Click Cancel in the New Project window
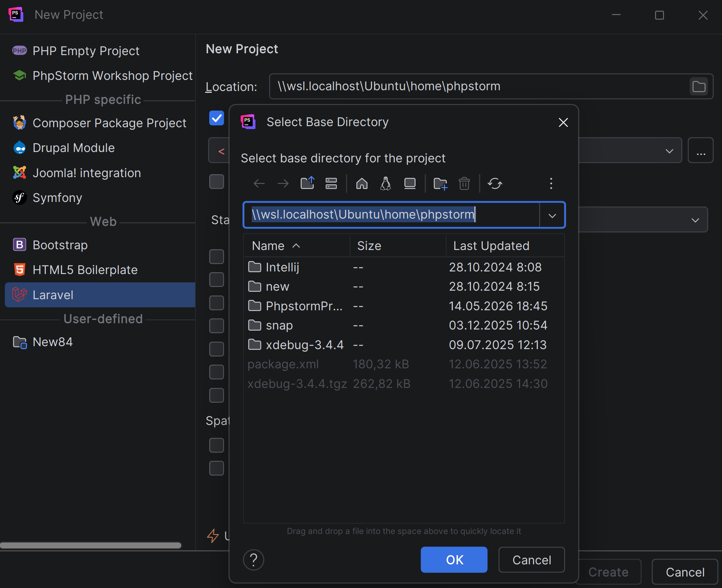 pos(685,572)
